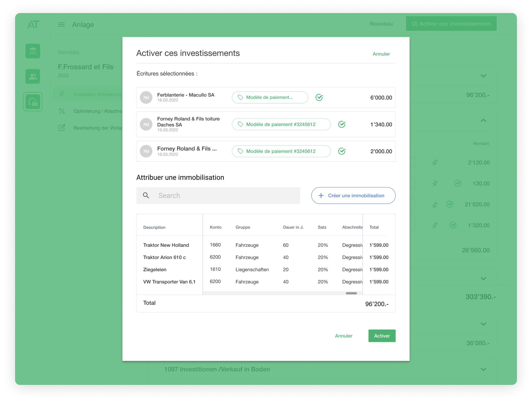Image resolution: width=532 pixels, height=402 pixels.
Task: Select the Traktor New Holland row
Action: tap(266, 245)
